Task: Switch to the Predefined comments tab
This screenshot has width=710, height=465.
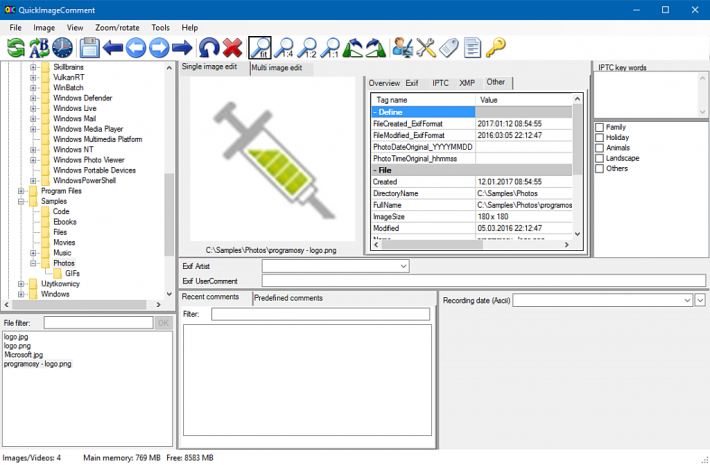Action: 288,298
